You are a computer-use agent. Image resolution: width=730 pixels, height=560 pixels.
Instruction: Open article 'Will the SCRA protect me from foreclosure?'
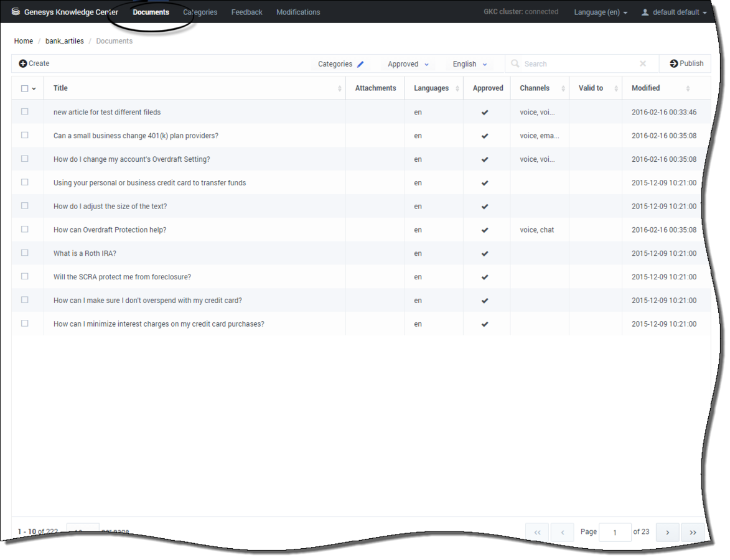coord(122,277)
